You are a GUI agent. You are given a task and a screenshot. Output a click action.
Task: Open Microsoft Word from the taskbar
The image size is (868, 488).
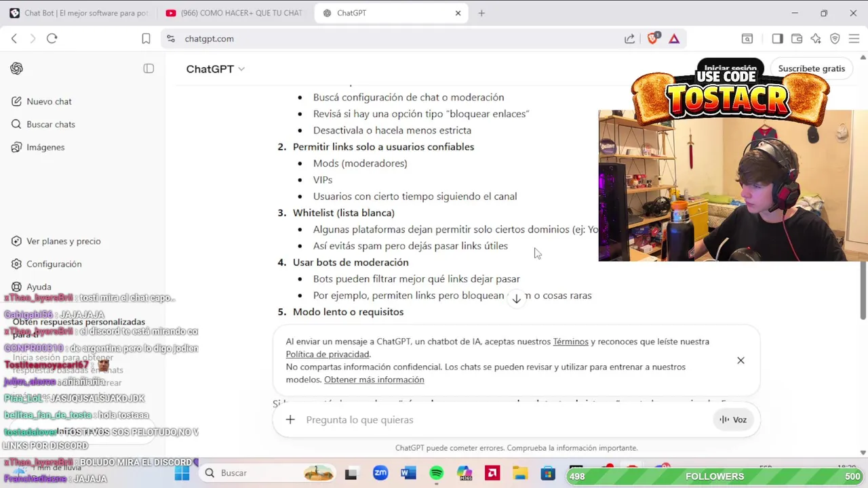click(408, 473)
